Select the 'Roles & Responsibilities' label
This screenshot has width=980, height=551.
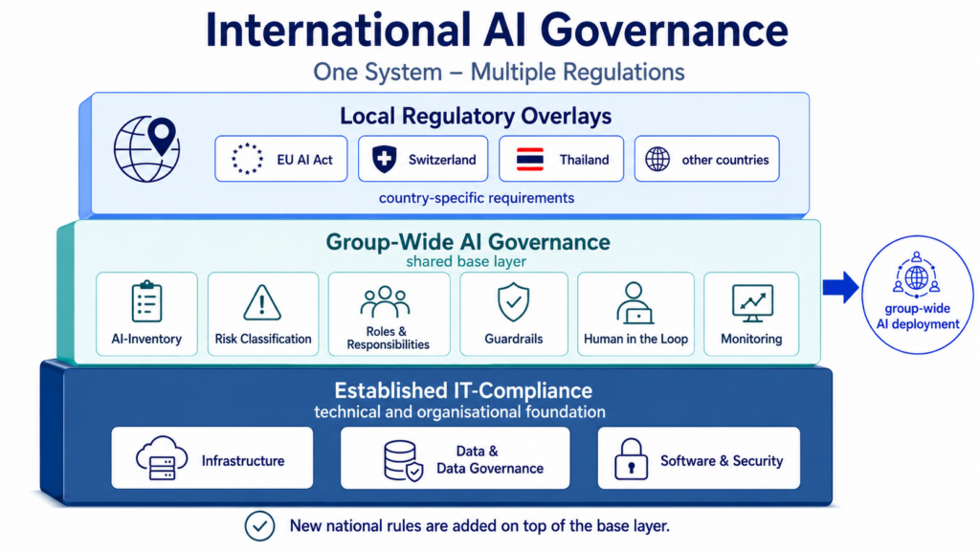[389, 338]
